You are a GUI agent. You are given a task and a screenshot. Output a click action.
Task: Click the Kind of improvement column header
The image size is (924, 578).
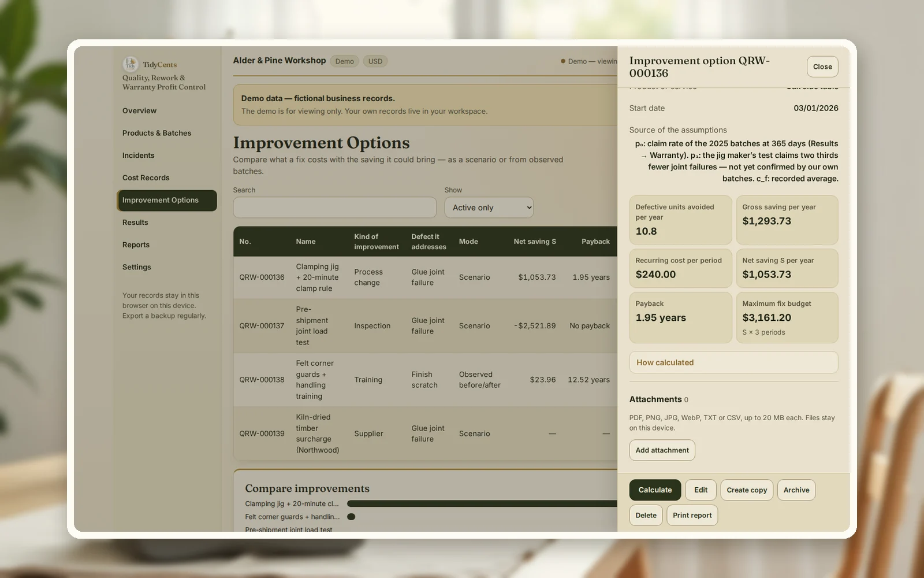pyautogui.click(x=377, y=242)
